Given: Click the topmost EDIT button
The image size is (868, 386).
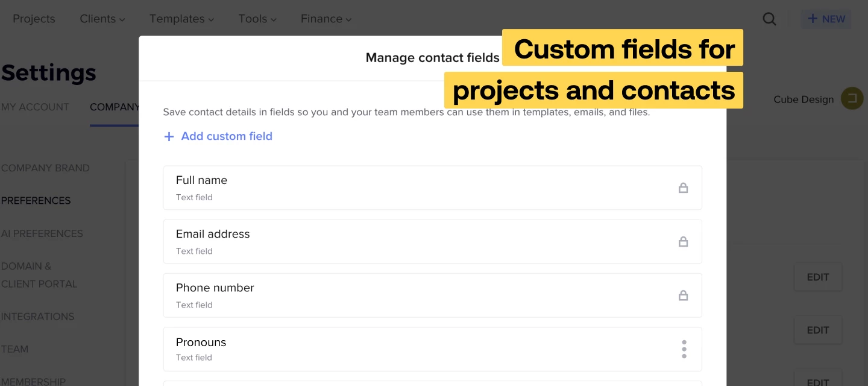Looking at the screenshot, I should coord(818,277).
